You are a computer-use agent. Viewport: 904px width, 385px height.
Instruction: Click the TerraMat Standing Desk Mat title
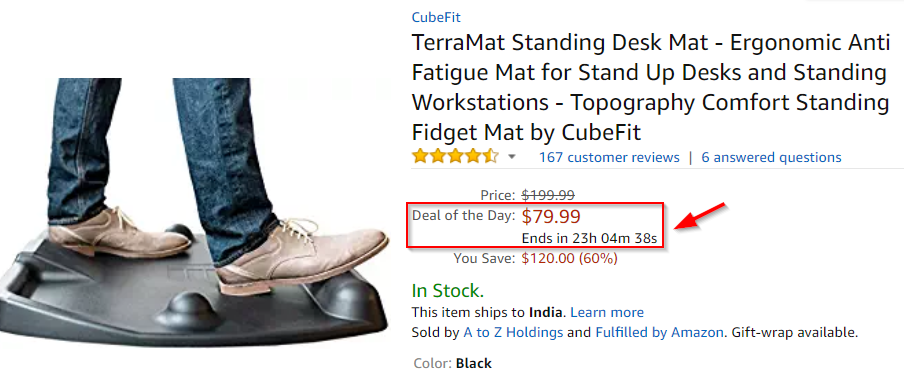[650, 88]
